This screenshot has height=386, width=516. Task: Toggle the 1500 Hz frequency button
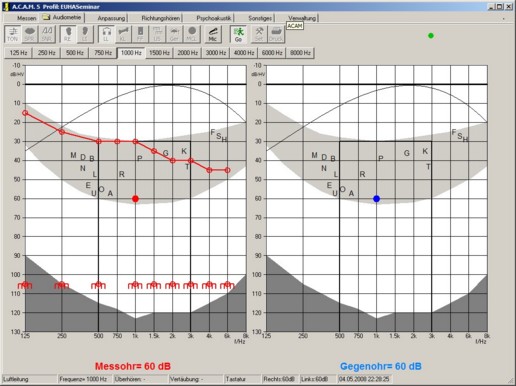point(159,53)
